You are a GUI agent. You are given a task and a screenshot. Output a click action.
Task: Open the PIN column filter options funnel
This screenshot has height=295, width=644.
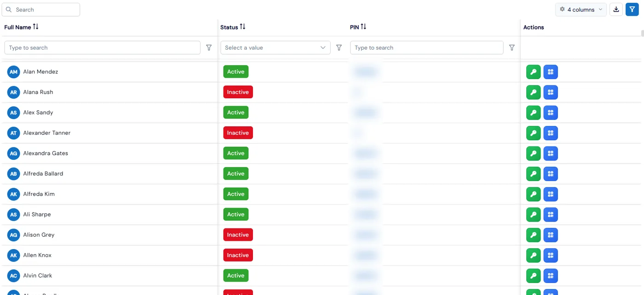tap(512, 48)
